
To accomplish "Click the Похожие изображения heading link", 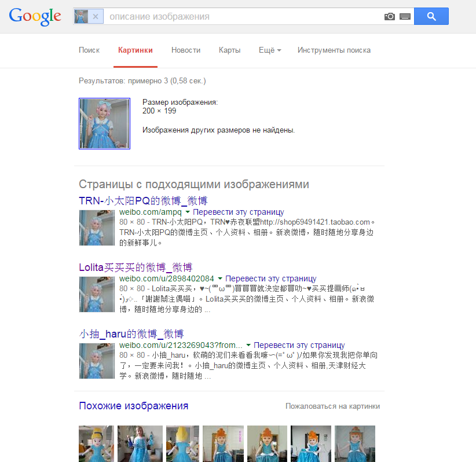I will [134, 405].
